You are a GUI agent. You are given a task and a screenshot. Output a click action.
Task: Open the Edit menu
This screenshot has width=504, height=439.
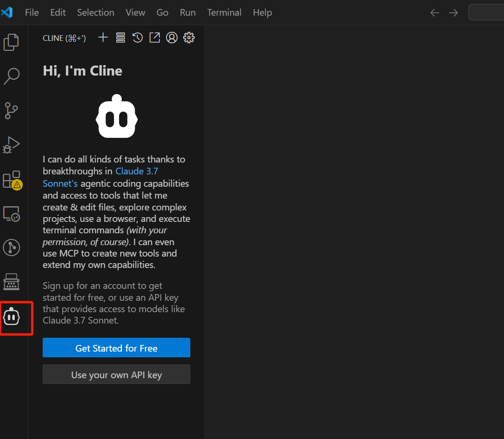tap(58, 12)
